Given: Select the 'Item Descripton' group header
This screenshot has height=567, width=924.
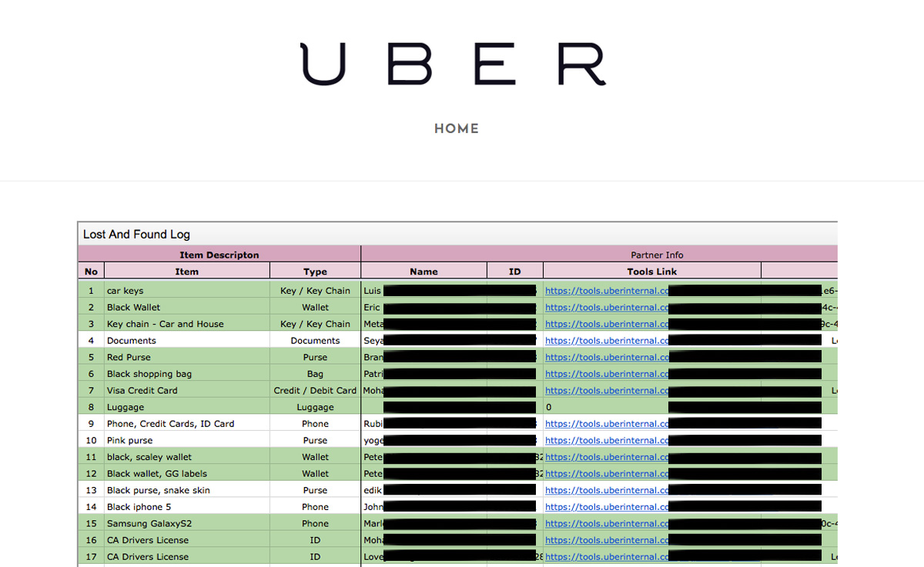Looking at the screenshot, I should [x=219, y=255].
